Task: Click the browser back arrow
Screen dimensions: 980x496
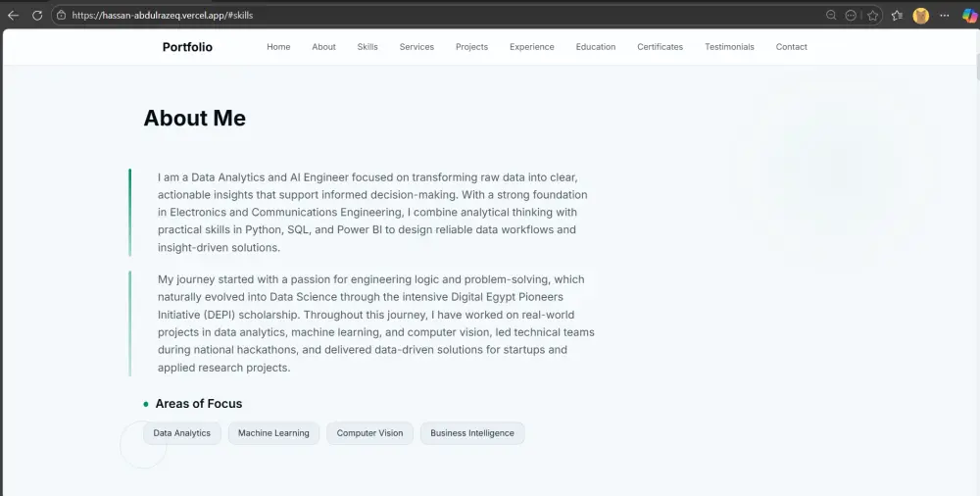Action: tap(13, 16)
